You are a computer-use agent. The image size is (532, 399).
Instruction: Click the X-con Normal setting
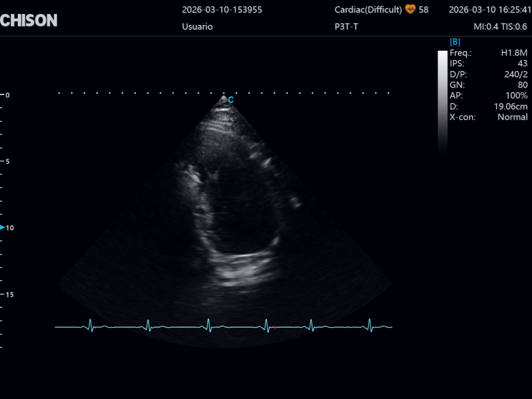coord(488,117)
